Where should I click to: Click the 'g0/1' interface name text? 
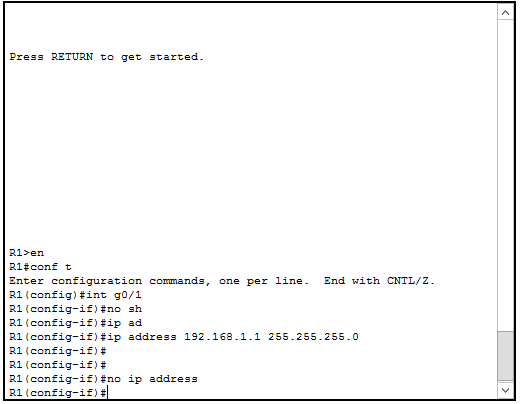pyautogui.click(x=128, y=295)
